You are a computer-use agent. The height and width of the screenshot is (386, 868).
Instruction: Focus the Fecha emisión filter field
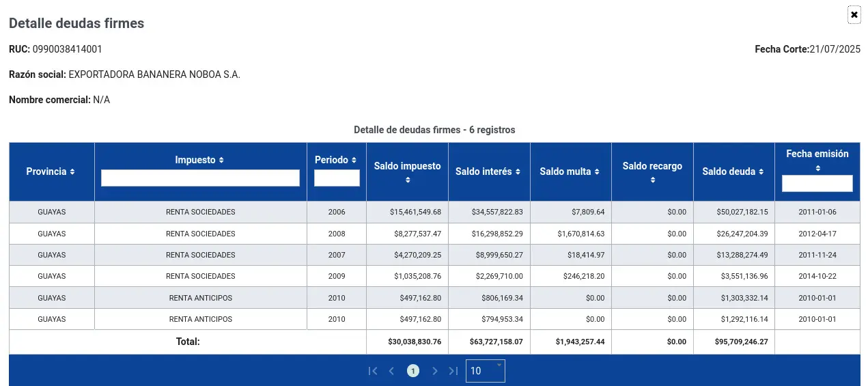[x=817, y=183]
